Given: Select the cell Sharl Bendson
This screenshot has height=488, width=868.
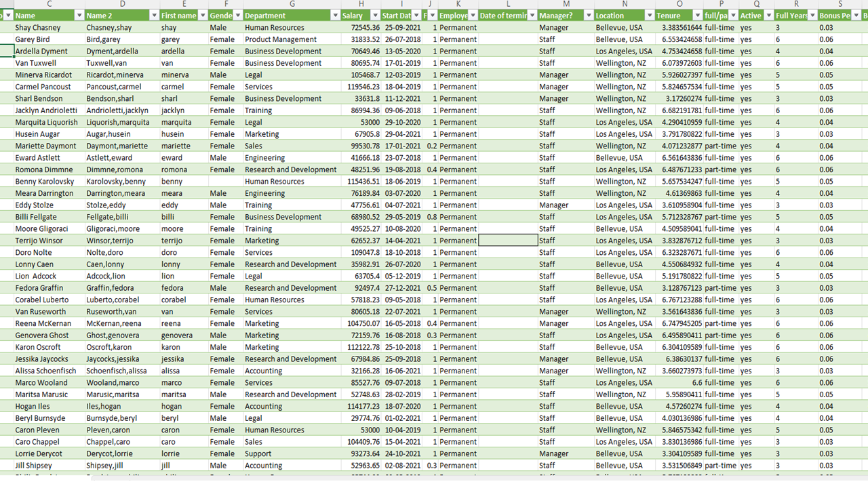Looking at the screenshot, I should coord(49,99).
